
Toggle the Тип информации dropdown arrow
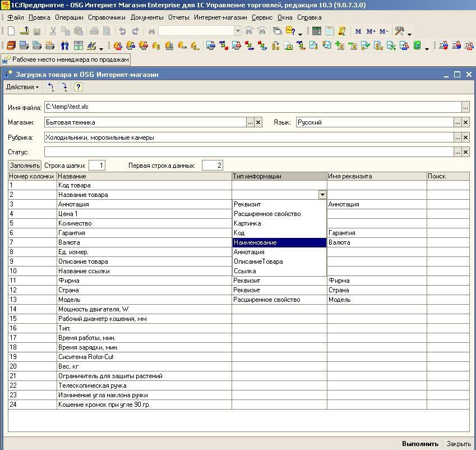[322, 195]
